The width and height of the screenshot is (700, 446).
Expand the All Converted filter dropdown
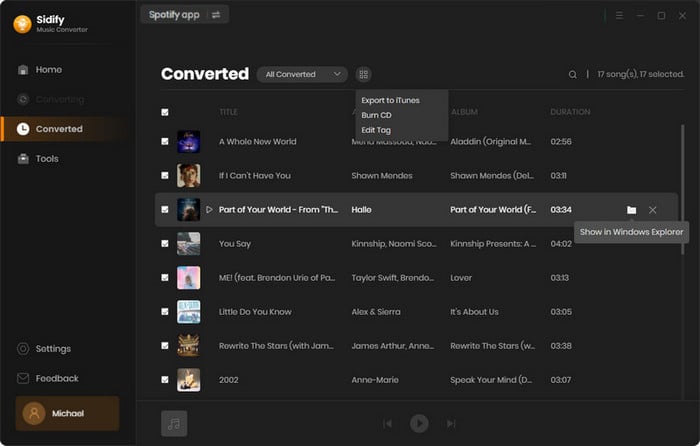[x=301, y=74]
